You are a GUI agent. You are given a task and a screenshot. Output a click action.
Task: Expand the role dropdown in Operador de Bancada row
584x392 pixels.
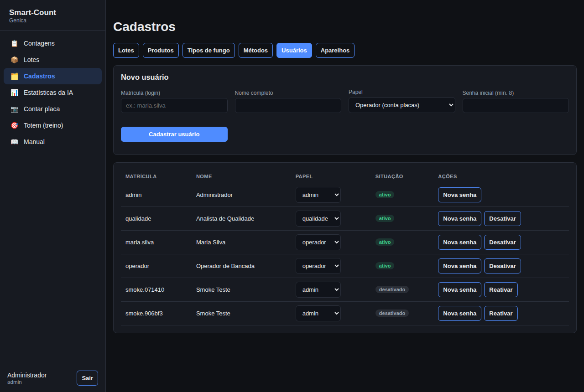(x=318, y=266)
